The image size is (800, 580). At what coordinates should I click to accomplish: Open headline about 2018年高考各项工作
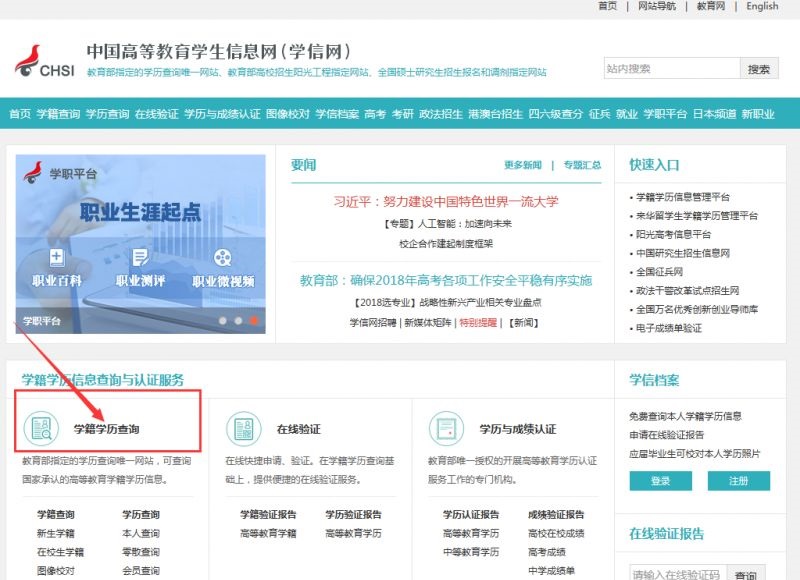tap(446, 280)
